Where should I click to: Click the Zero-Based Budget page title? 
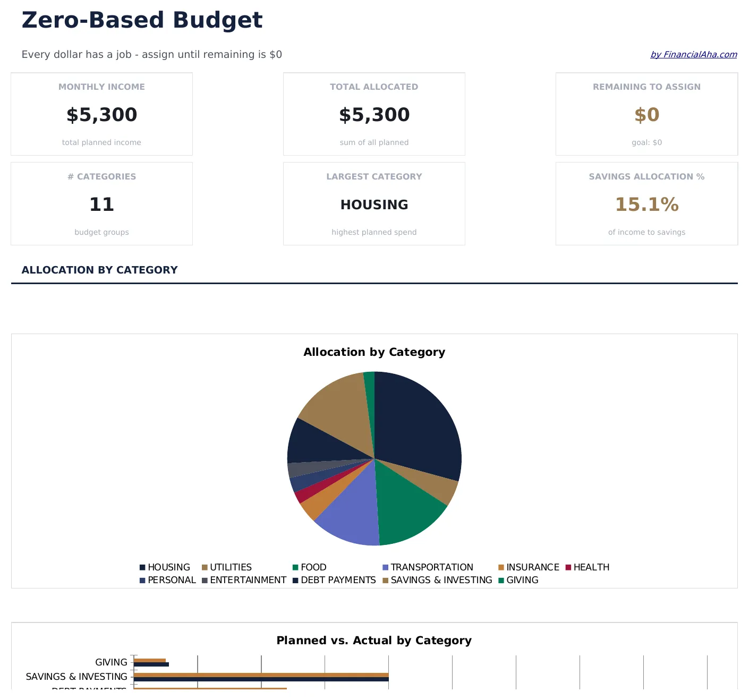click(x=141, y=20)
